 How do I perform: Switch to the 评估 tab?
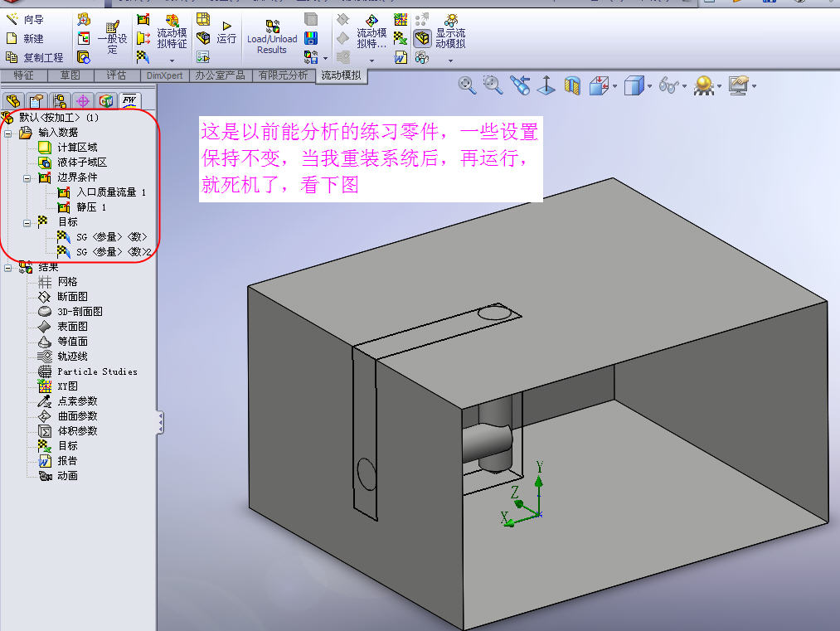[116, 75]
